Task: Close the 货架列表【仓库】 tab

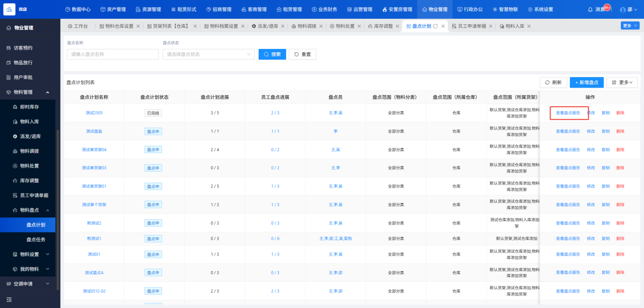Action: 195,26
